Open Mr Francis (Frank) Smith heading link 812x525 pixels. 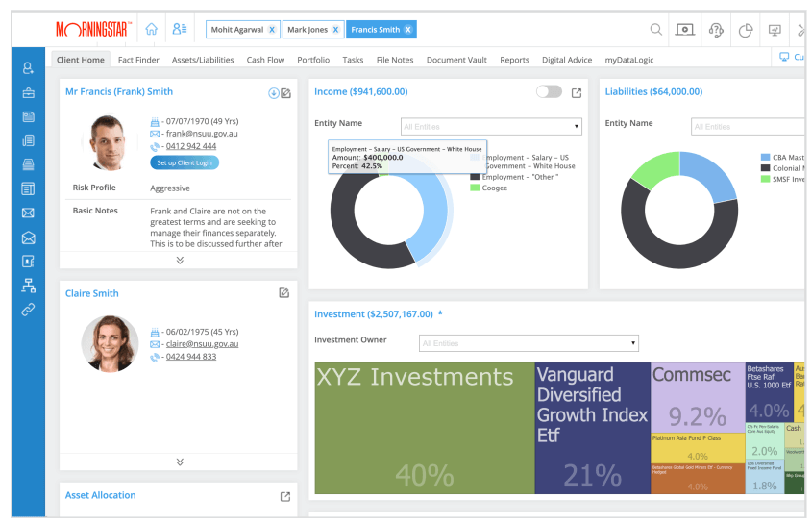(119, 91)
